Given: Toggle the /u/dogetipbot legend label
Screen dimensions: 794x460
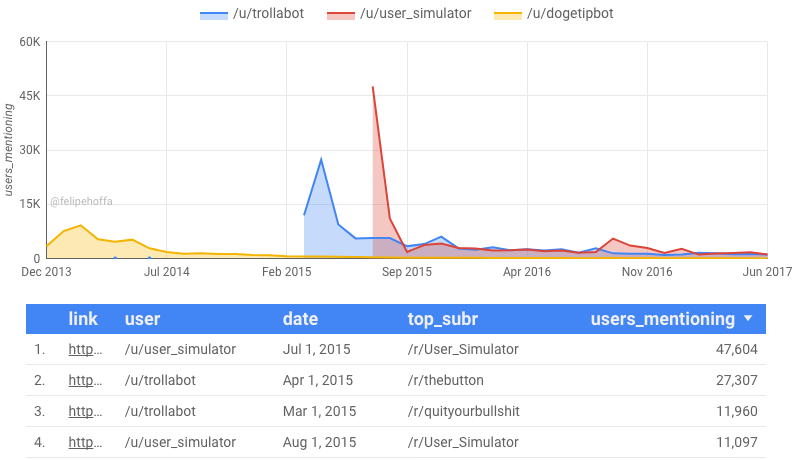Looking at the screenshot, I should (x=570, y=13).
